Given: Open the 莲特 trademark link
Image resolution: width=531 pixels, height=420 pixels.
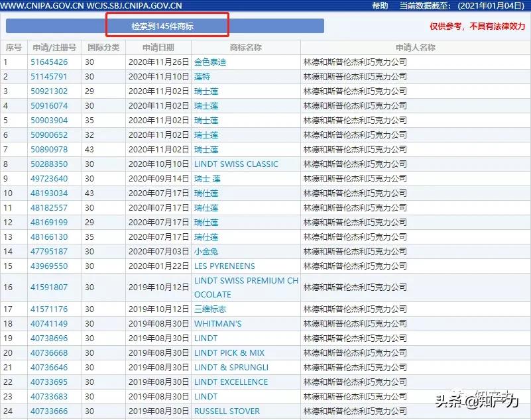Looking at the screenshot, I should pyautogui.click(x=202, y=76).
